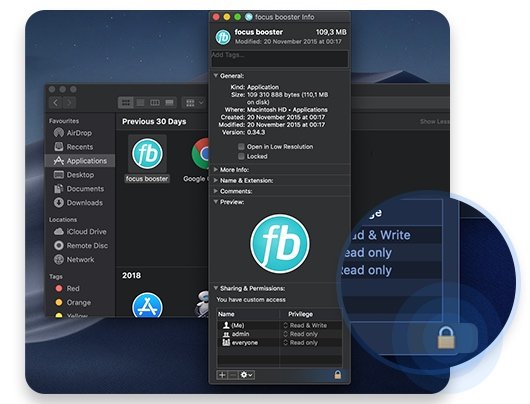Click the lock icon in the Info window
Image resolution: width=530 pixels, height=404 pixels.
[x=338, y=374]
